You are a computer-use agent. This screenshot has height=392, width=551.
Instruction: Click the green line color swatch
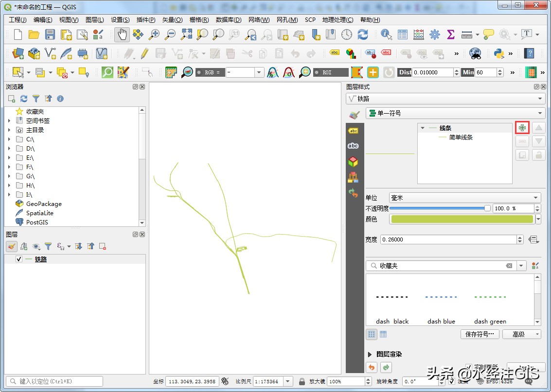460,219
